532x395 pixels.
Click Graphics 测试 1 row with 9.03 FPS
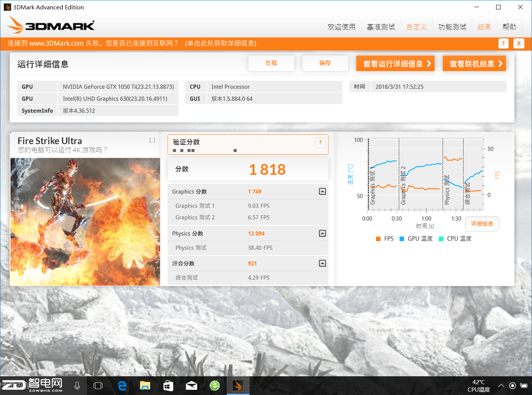248,206
